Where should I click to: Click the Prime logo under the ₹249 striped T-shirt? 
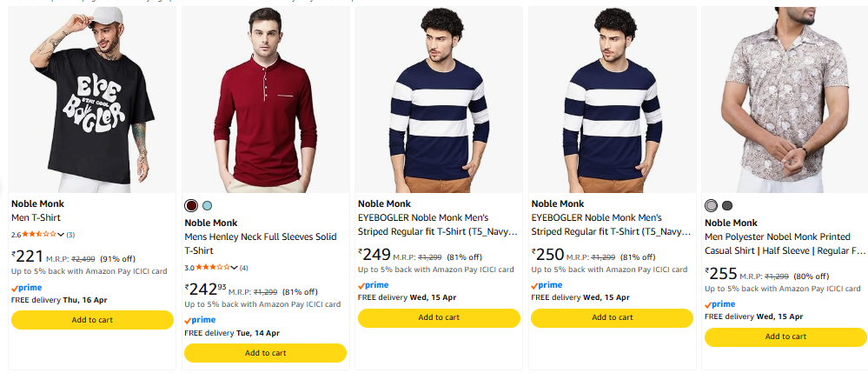(x=374, y=285)
